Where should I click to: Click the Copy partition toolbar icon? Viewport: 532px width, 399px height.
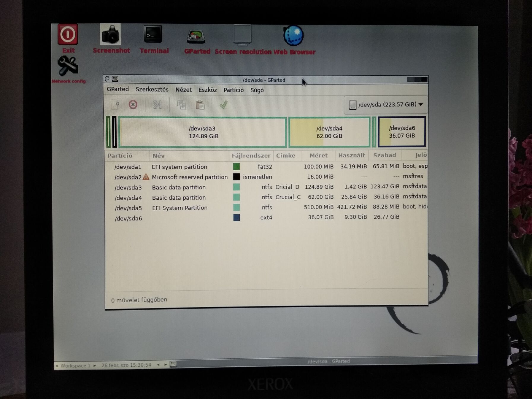181,105
